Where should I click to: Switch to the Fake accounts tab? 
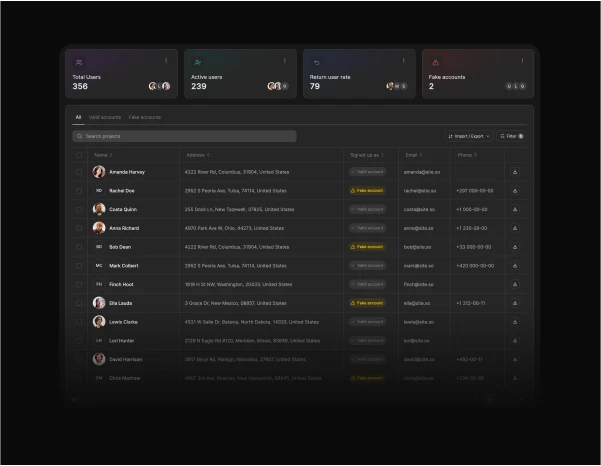tap(145, 117)
